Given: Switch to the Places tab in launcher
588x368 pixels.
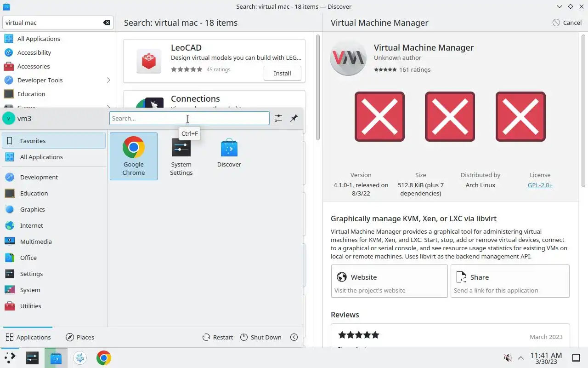Looking at the screenshot, I should click(x=80, y=337).
